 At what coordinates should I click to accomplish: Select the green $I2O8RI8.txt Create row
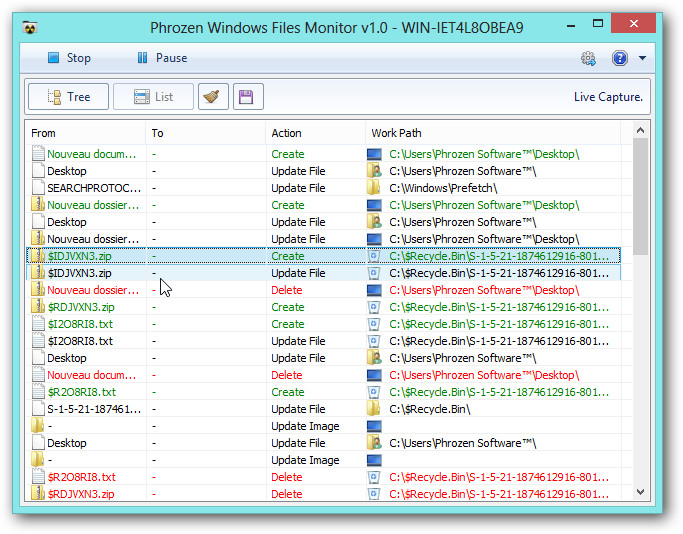323,324
